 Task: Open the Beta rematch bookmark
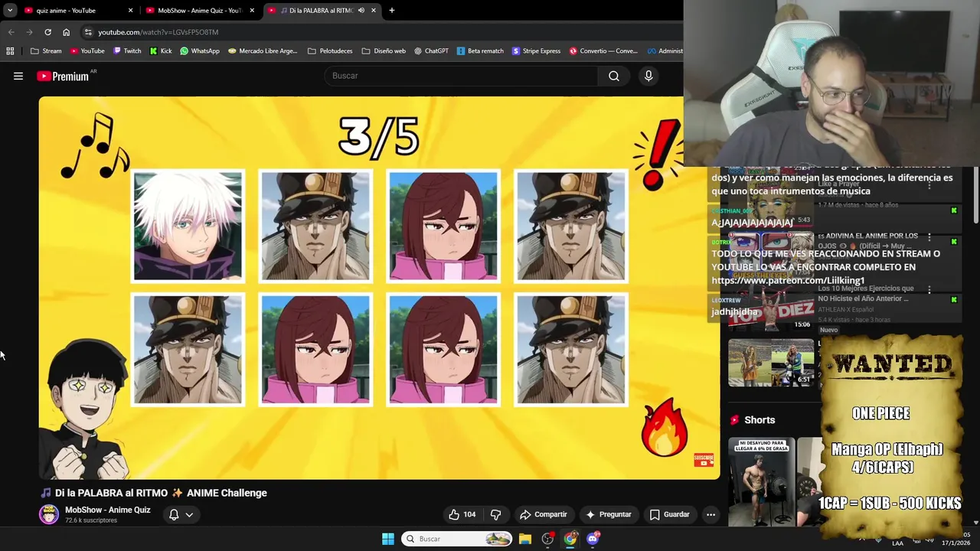pos(480,51)
